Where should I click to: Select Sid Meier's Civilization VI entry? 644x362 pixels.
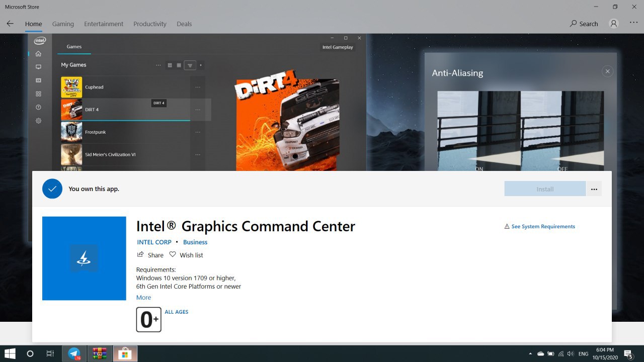pyautogui.click(x=133, y=154)
